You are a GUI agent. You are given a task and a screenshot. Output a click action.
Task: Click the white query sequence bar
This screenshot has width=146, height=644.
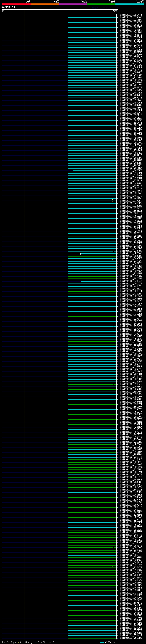[60, 10]
